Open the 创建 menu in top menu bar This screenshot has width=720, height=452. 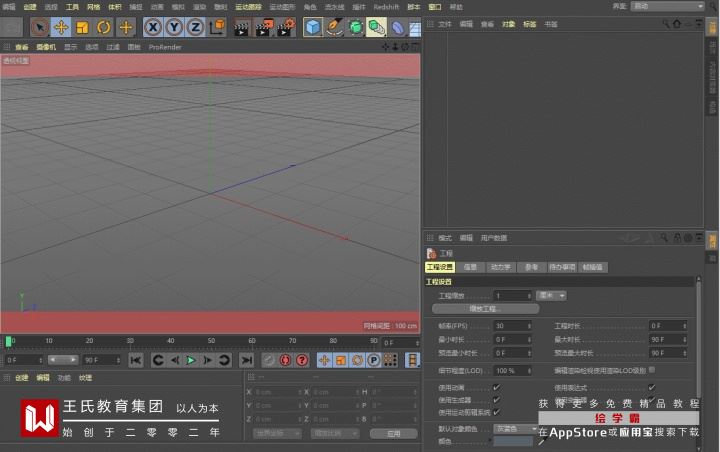(30, 7)
